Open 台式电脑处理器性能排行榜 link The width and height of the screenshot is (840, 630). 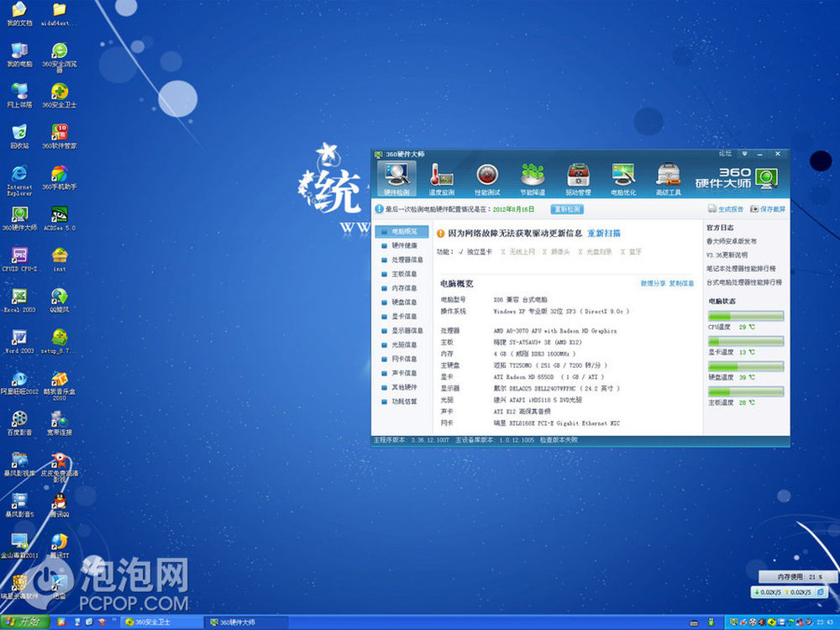click(x=744, y=282)
